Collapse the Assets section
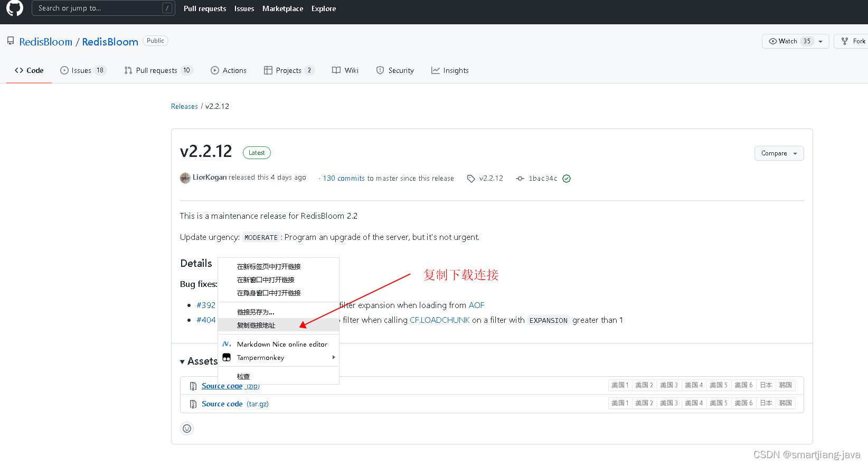This screenshot has height=465, width=868. coord(199,361)
